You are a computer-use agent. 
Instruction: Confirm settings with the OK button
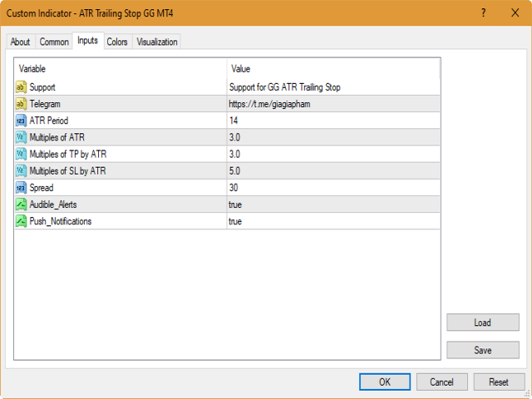point(385,382)
